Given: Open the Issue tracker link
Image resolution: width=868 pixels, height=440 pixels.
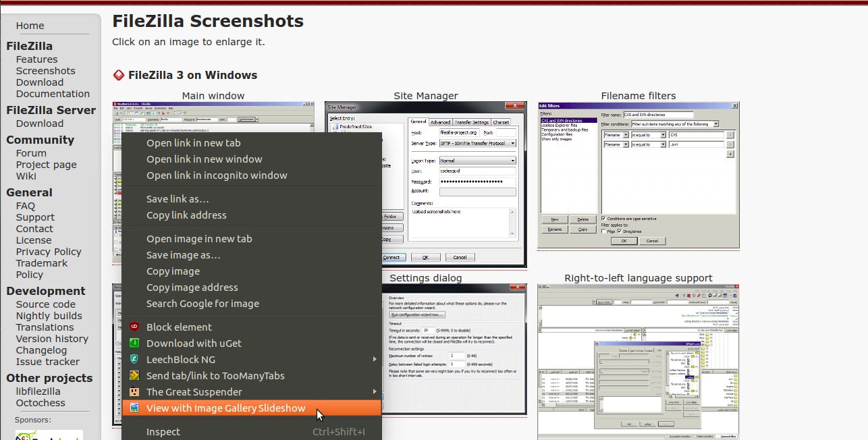Looking at the screenshot, I should [48, 362].
